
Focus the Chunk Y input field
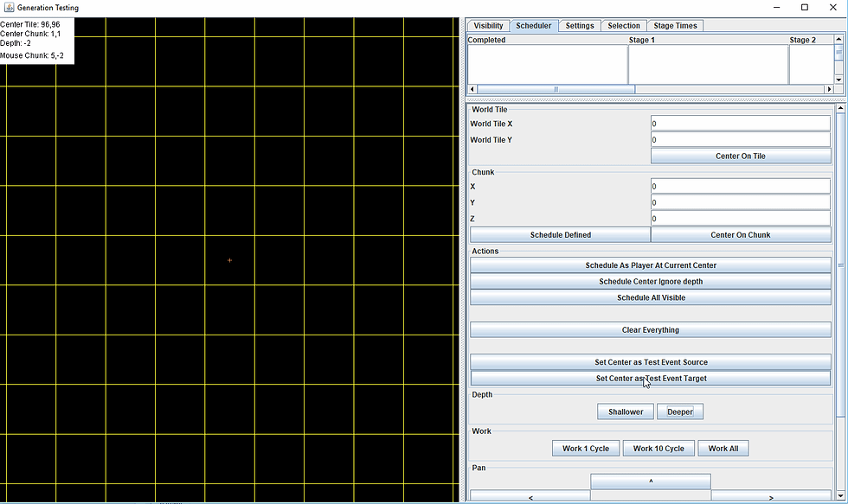741,202
